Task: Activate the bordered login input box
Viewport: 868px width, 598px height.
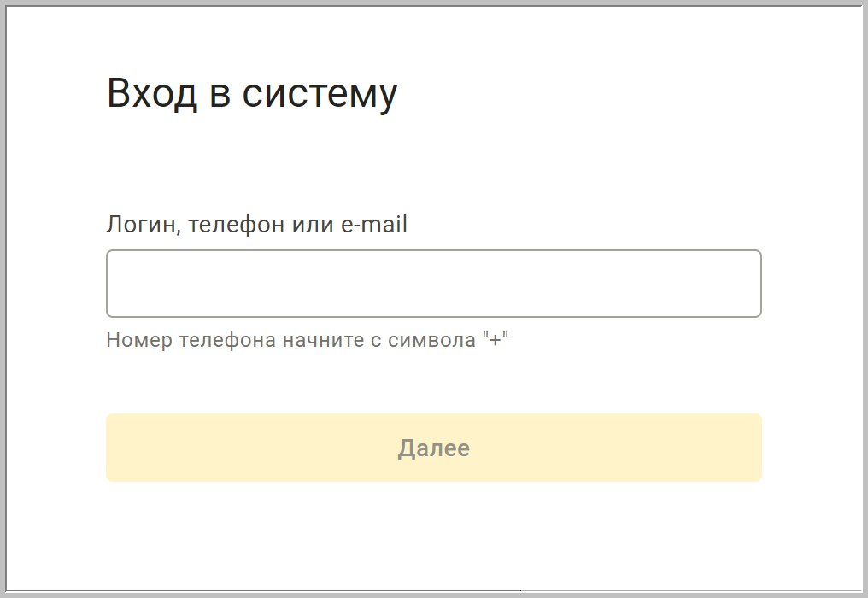Action: click(x=433, y=284)
